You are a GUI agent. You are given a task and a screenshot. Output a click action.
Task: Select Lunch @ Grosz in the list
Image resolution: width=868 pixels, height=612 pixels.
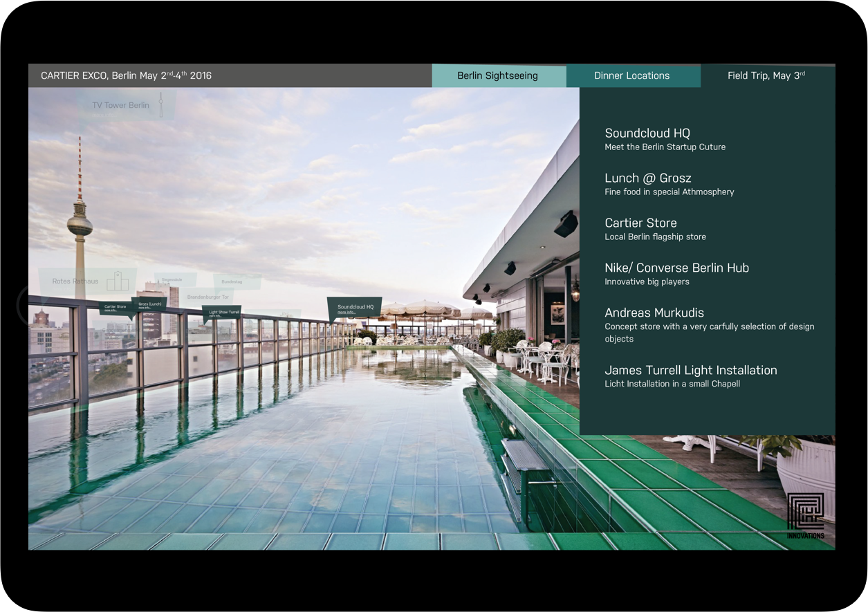point(669,184)
